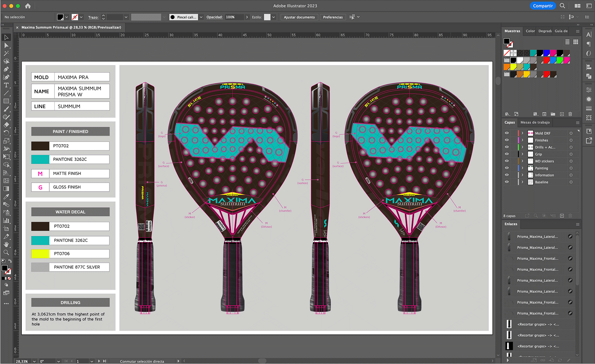This screenshot has height=364, width=595.
Task: Open the fill color dropdown
Action: pyautogui.click(x=66, y=17)
